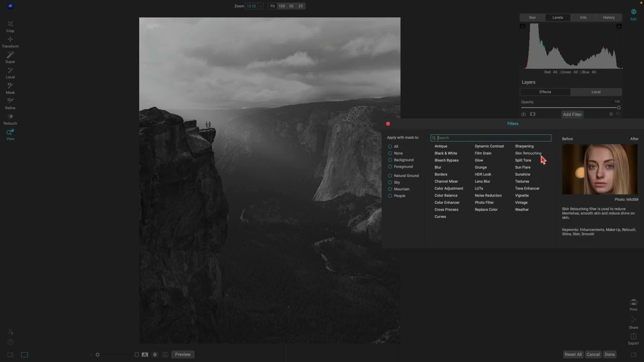Viewport: 644px width, 362px height.
Task: Click the ON1 app logo icon
Action: click(x=10, y=6)
